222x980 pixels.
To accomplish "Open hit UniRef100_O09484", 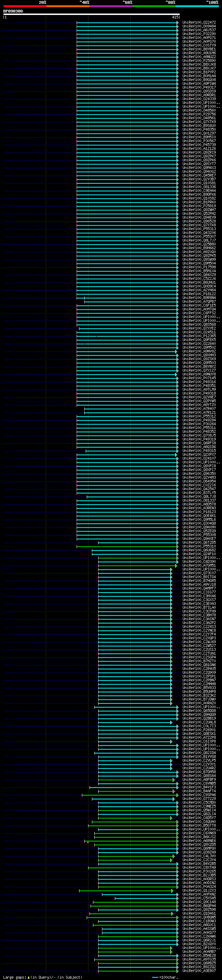I will [199, 26].
